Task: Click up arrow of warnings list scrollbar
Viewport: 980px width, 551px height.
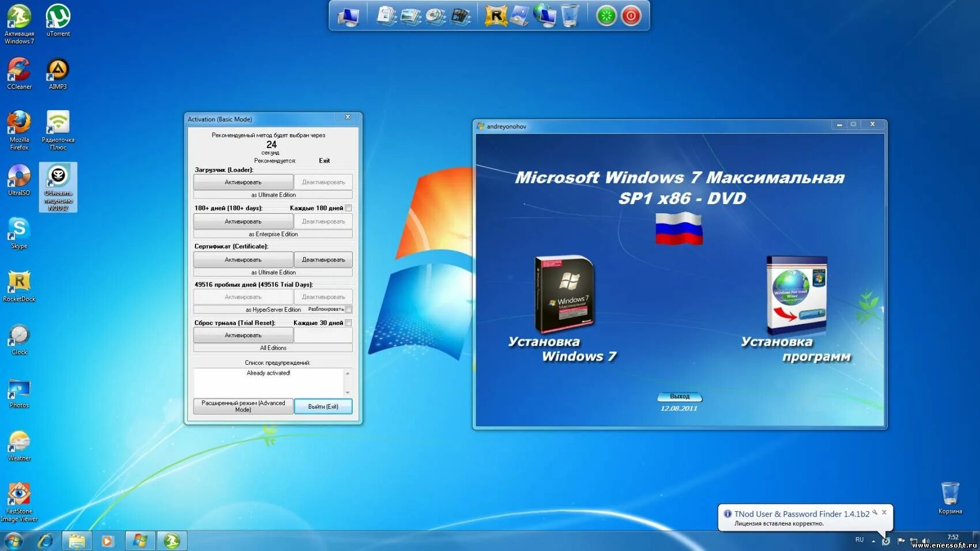Action: (x=348, y=373)
